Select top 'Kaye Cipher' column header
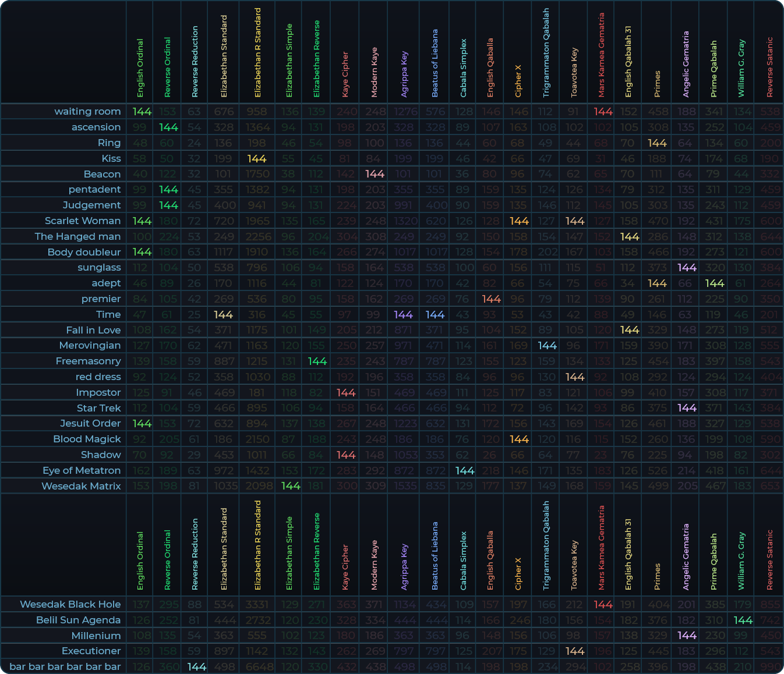Screen dimensions: 784x674 tap(345, 75)
